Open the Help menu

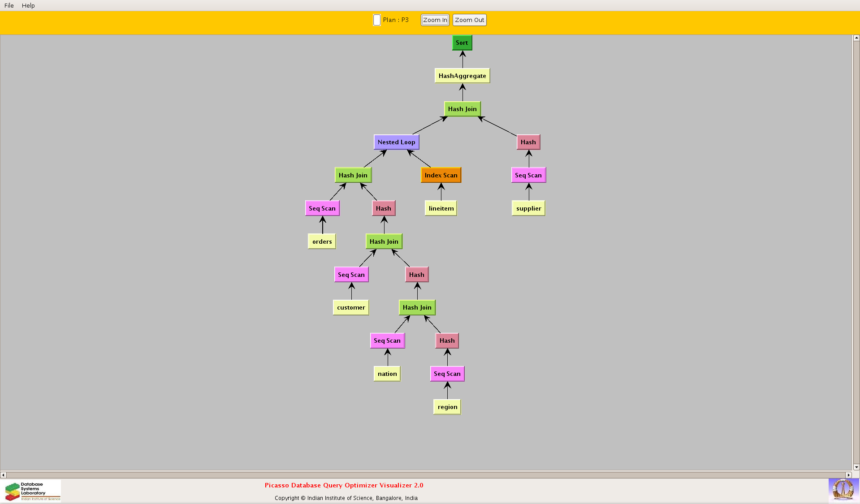28,5
